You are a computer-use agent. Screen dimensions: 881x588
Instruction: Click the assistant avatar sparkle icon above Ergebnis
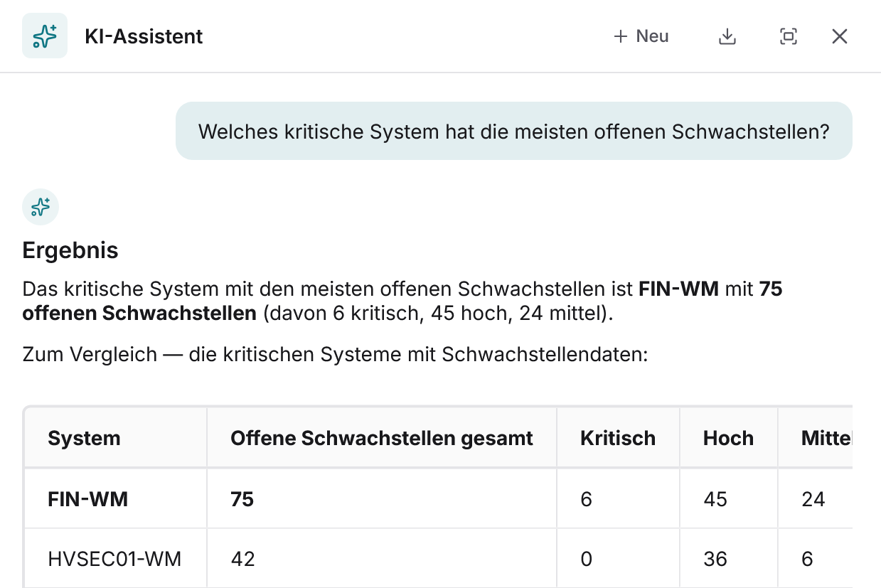pyautogui.click(x=41, y=207)
